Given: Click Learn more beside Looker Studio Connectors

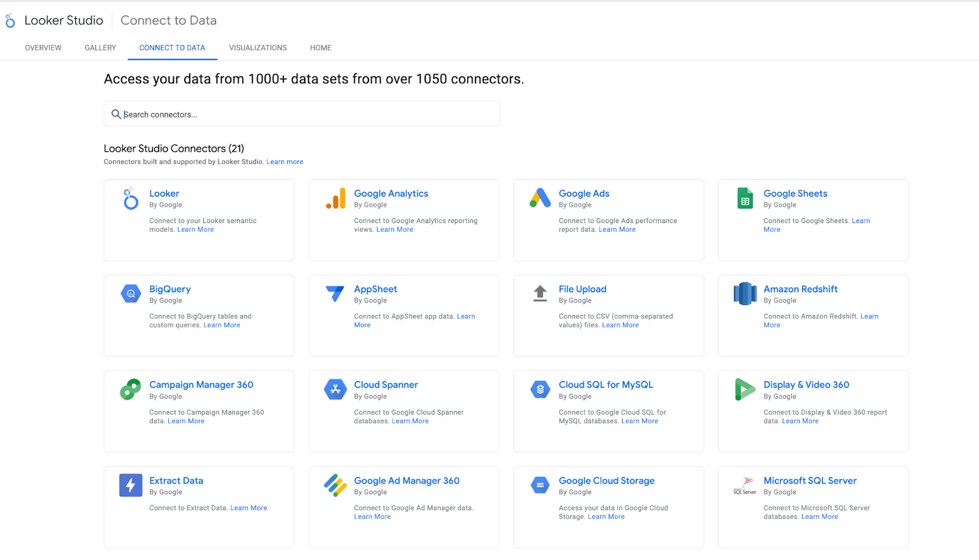Looking at the screenshot, I should pos(285,161).
